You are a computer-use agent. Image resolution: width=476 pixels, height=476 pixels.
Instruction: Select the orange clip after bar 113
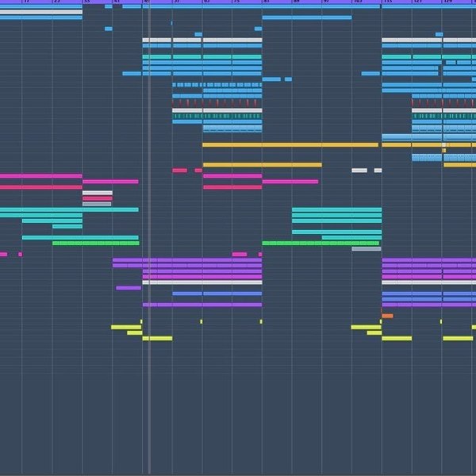click(387, 316)
